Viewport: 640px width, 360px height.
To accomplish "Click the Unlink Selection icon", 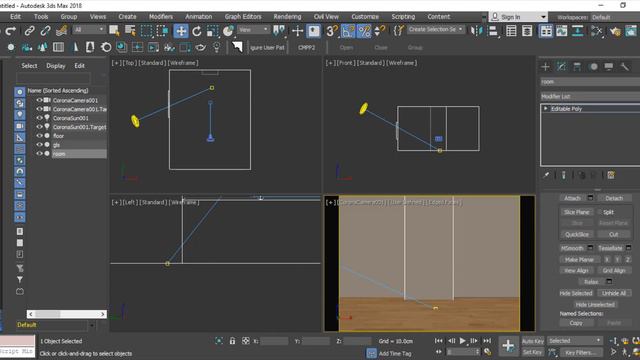I will pyautogui.click(x=45, y=31).
